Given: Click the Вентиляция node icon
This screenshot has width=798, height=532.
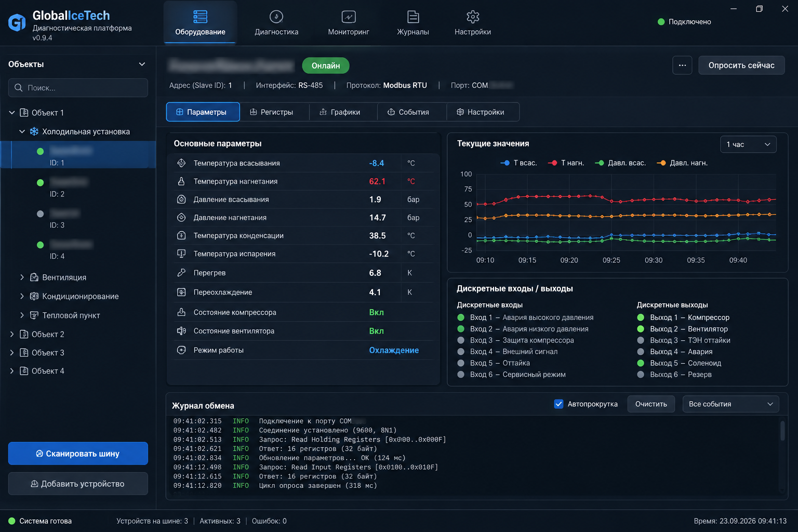Looking at the screenshot, I should (34, 277).
